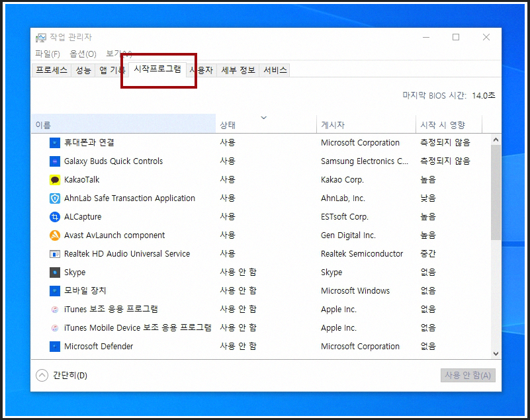Image resolution: width=530 pixels, height=420 pixels.
Task: Click Realtek Semiconductor publisher cell
Action: [x=362, y=254]
